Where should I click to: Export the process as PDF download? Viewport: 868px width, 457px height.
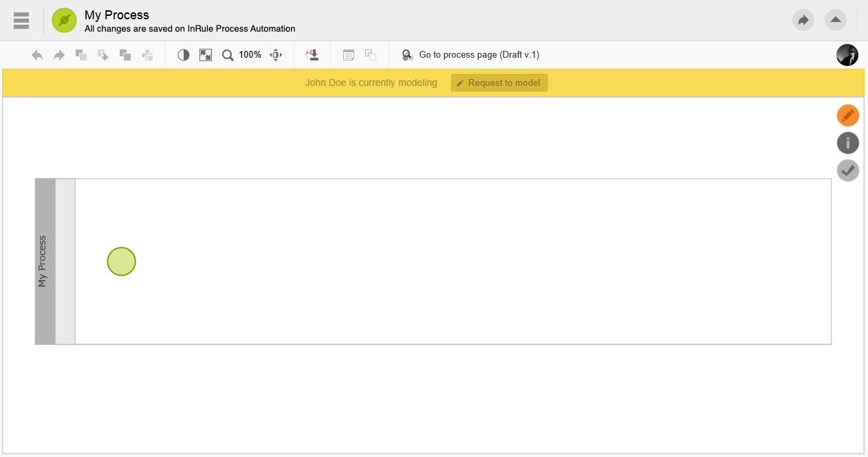point(312,55)
